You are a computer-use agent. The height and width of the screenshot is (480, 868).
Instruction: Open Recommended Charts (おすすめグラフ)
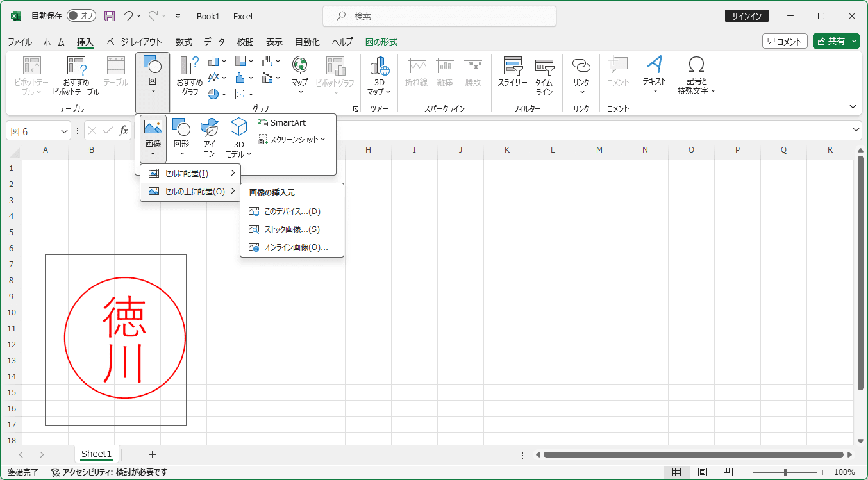(x=190, y=74)
